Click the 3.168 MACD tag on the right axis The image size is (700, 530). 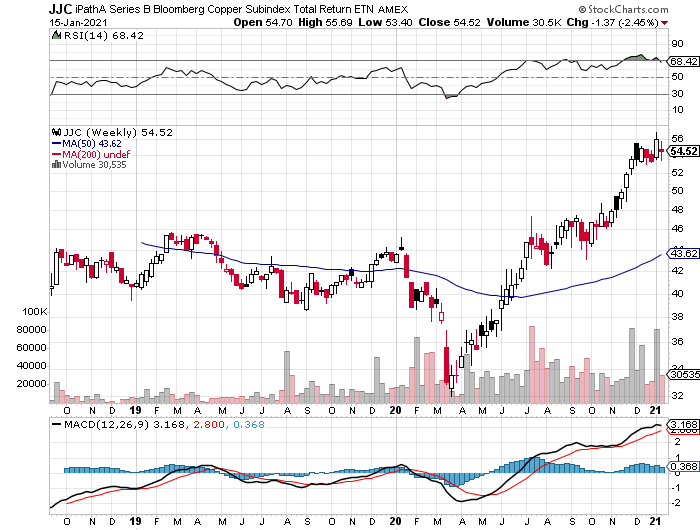[x=683, y=424]
